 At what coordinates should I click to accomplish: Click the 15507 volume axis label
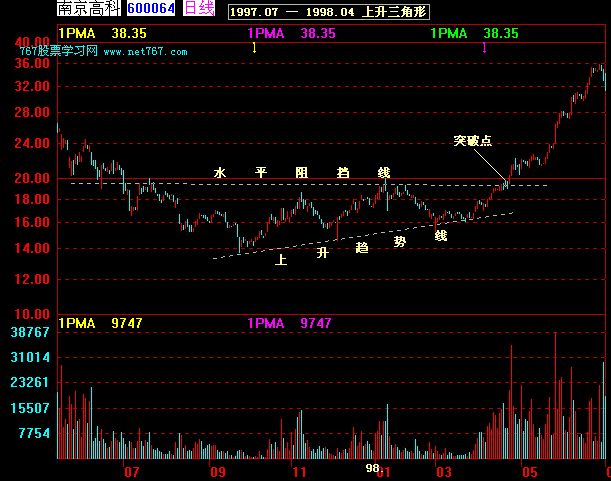[x=30, y=408]
